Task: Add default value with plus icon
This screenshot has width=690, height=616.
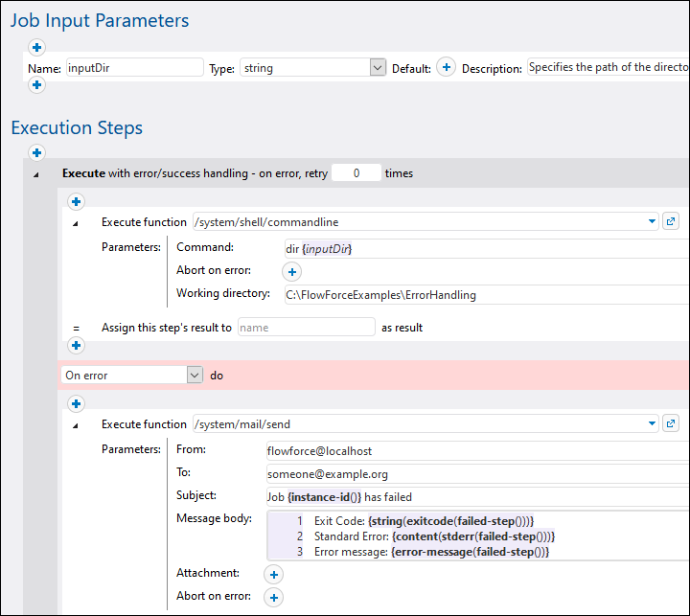Action: coord(446,68)
